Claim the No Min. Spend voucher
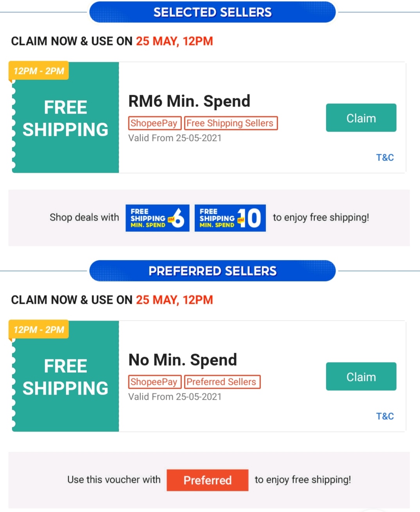 tap(361, 377)
